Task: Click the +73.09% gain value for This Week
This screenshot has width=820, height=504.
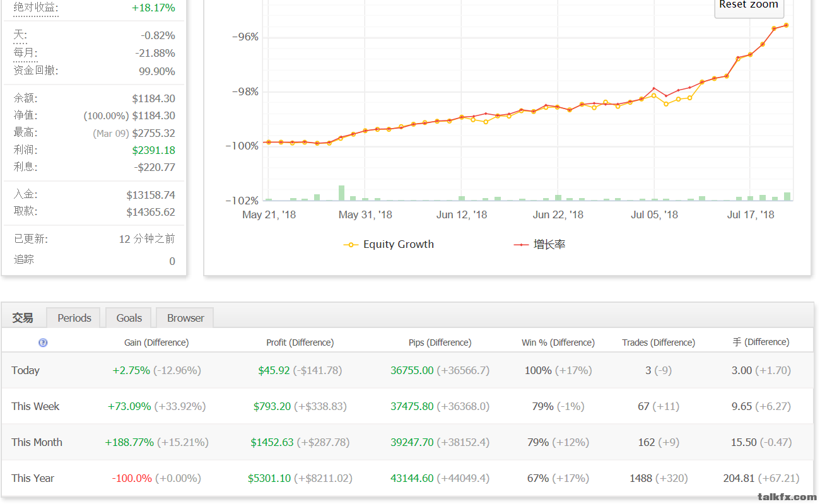Action: click(x=129, y=406)
